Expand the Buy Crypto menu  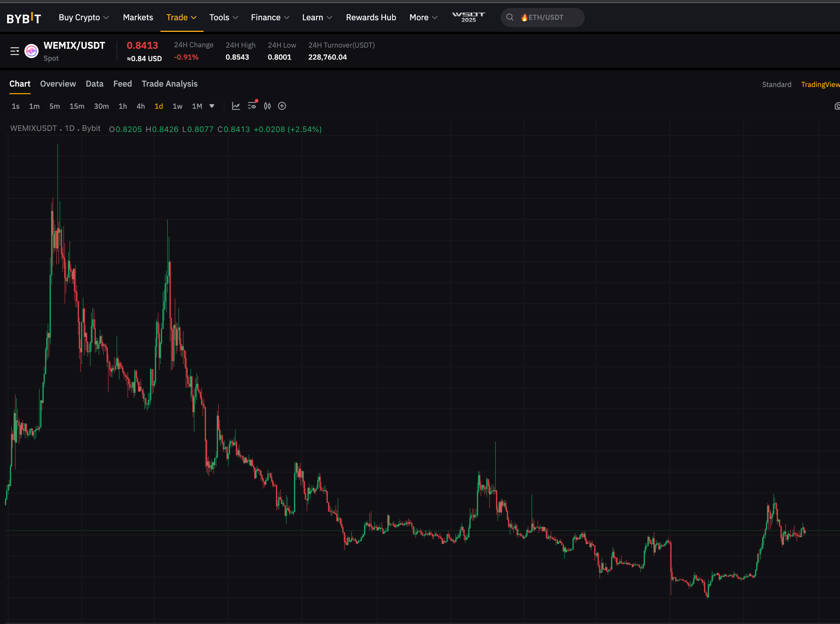tap(84, 17)
